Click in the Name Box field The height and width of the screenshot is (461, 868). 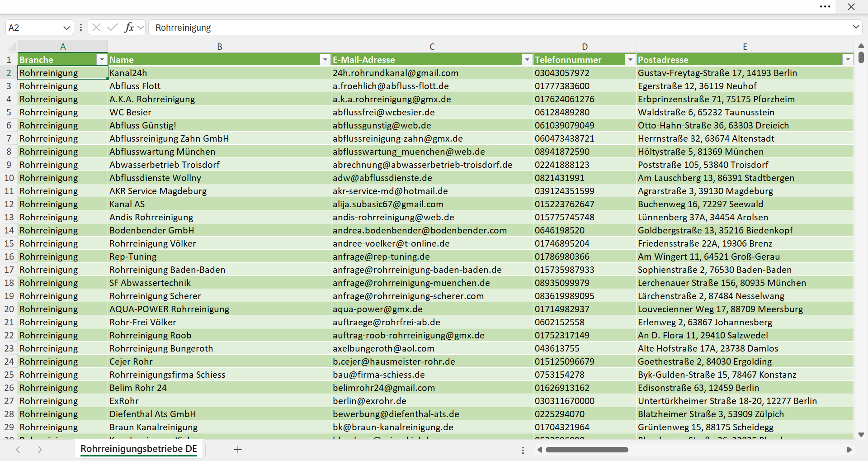34,28
